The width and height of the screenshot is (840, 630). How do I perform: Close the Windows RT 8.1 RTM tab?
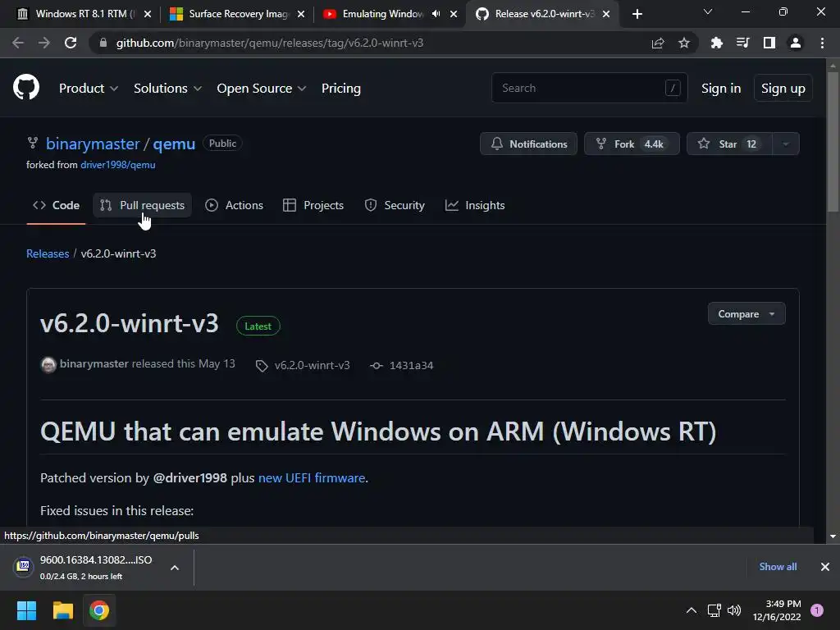click(148, 14)
